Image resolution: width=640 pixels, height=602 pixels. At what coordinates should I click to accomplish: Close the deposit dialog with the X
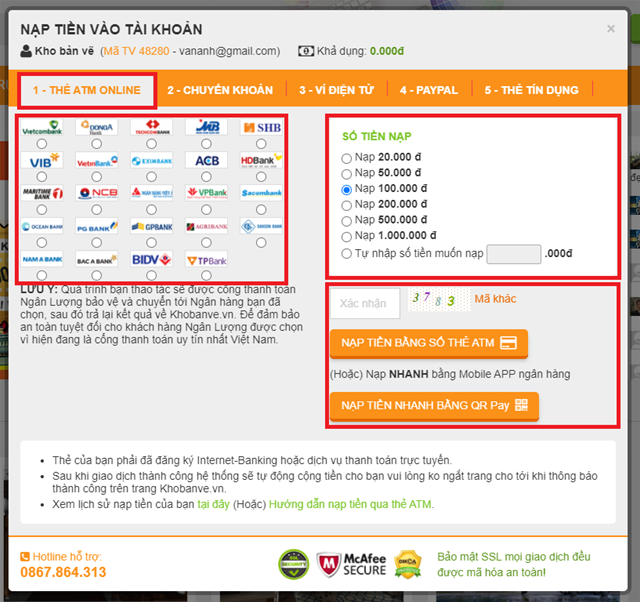611,29
